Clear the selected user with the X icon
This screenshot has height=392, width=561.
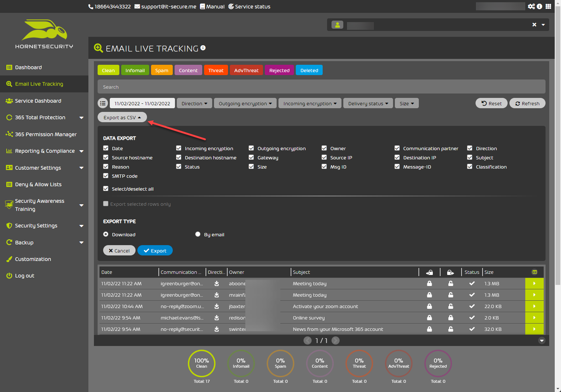534,25
